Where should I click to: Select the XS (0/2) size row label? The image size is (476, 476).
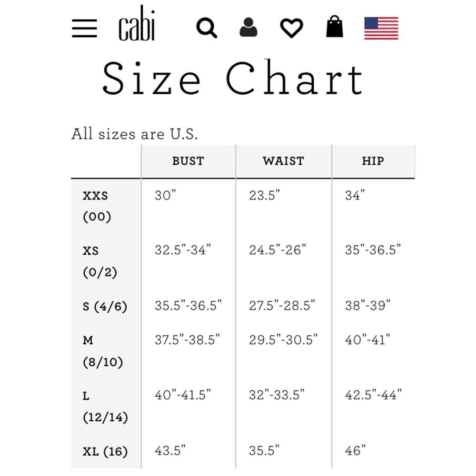99,261
